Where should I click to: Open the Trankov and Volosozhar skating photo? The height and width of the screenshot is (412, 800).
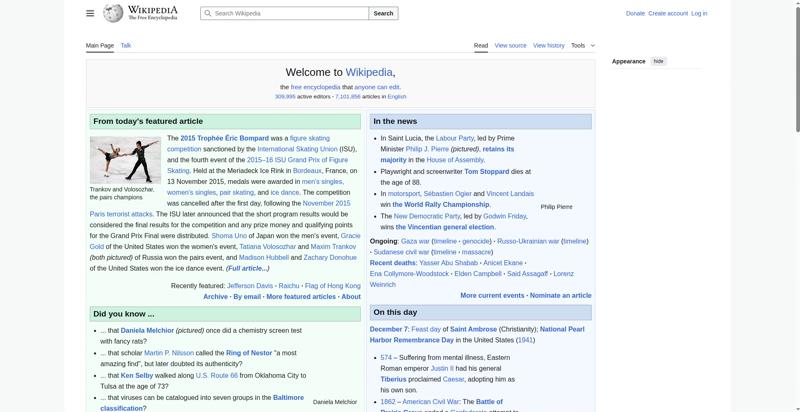(x=125, y=159)
